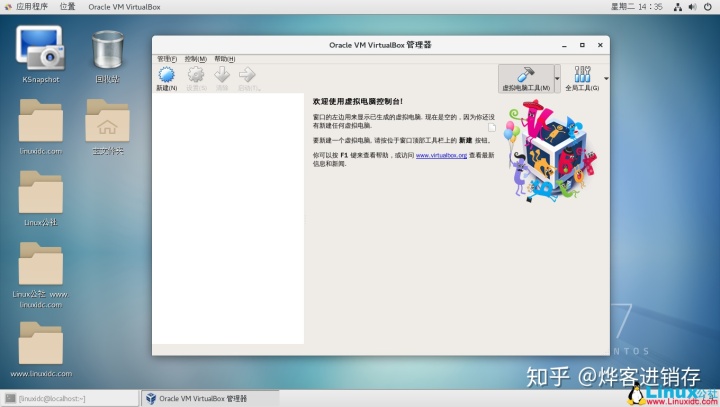The width and height of the screenshot is (720, 407).
Task: Maximize the VirtualBox manager window
Action: click(582, 45)
